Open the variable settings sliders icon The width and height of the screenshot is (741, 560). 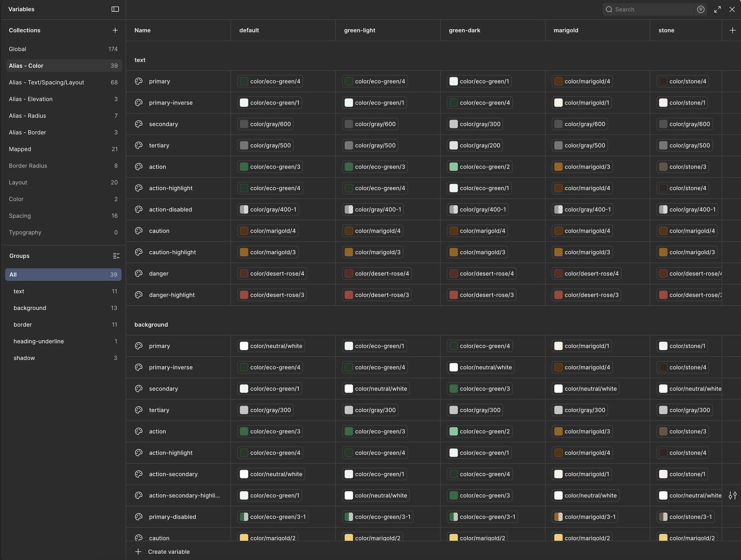(732, 496)
